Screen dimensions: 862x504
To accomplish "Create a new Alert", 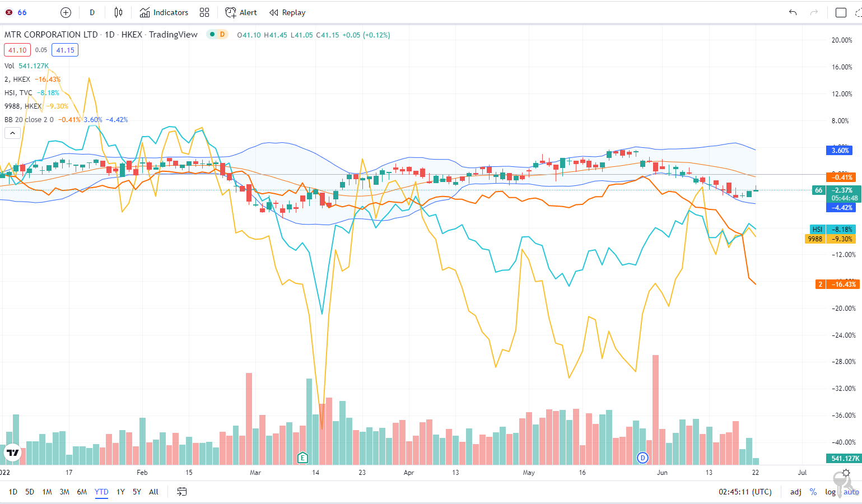I will click(x=241, y=12).
